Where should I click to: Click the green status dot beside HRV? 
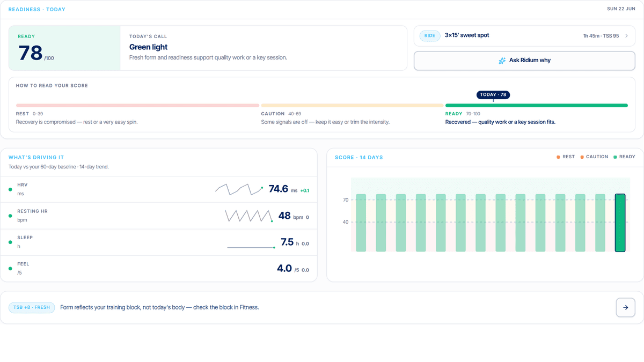(x=10, y=189)
